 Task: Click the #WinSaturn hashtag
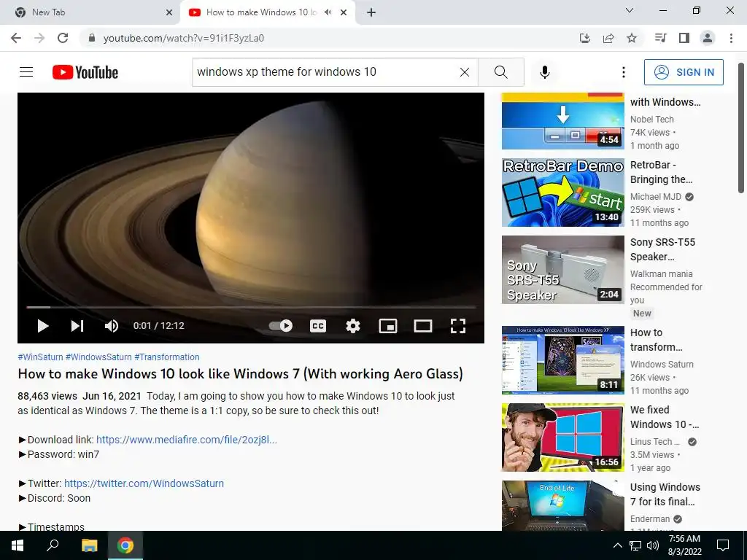(40, 357)
